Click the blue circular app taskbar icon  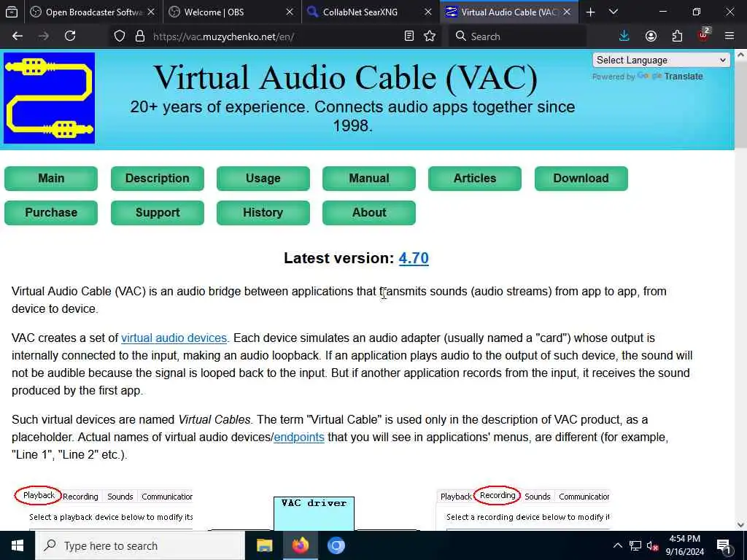click(x=336, y=545)
